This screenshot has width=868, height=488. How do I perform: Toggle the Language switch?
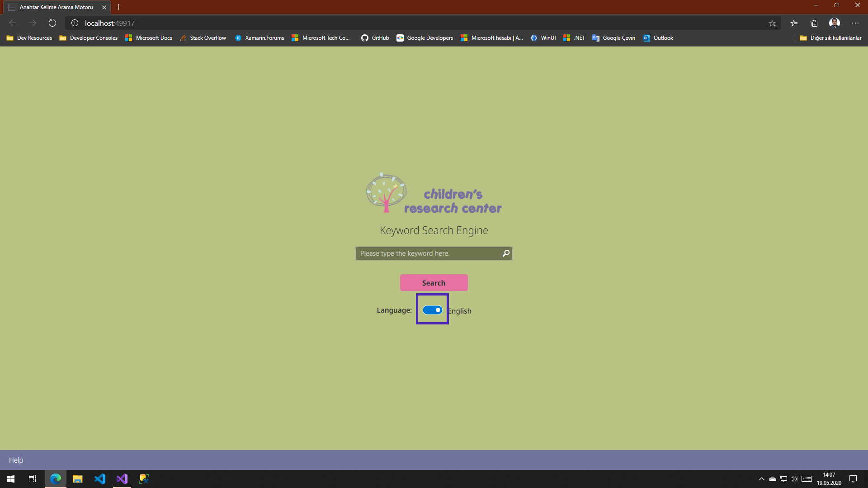click(432, 310)
